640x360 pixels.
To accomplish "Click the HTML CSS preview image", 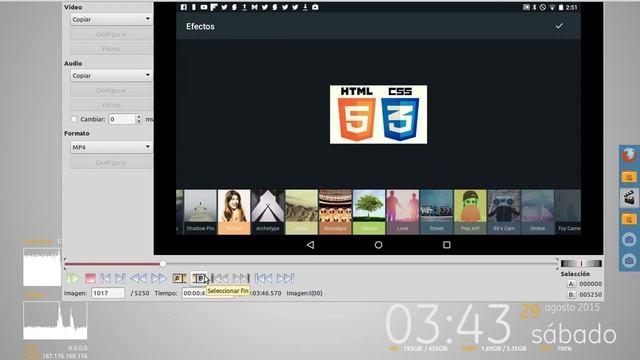I will tap(378, 114).
